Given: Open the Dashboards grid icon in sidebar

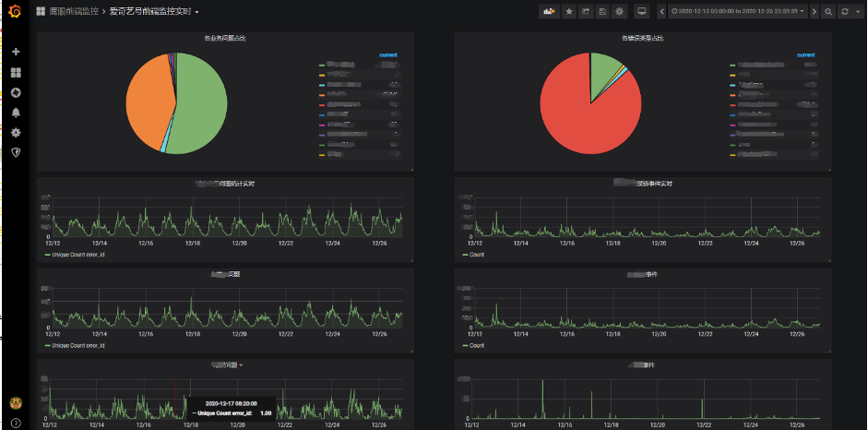Looking at the screenshot, I should click(x=16, y=73).
